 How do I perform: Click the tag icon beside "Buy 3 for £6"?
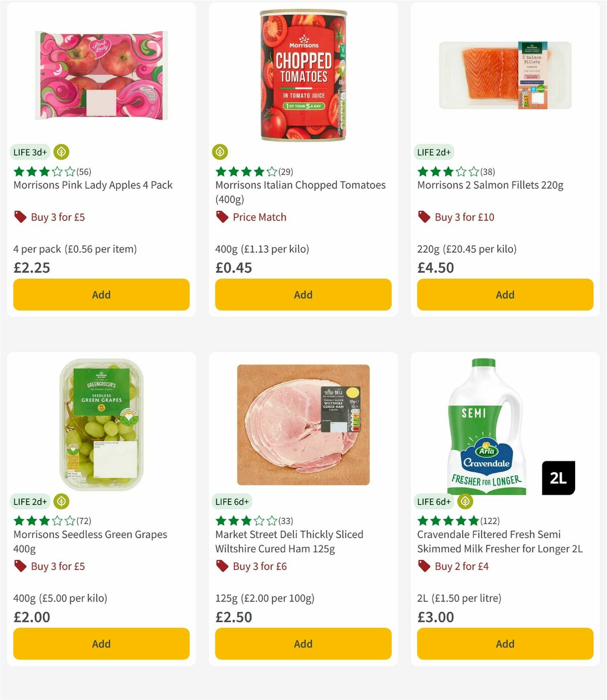tap(221, 566)
